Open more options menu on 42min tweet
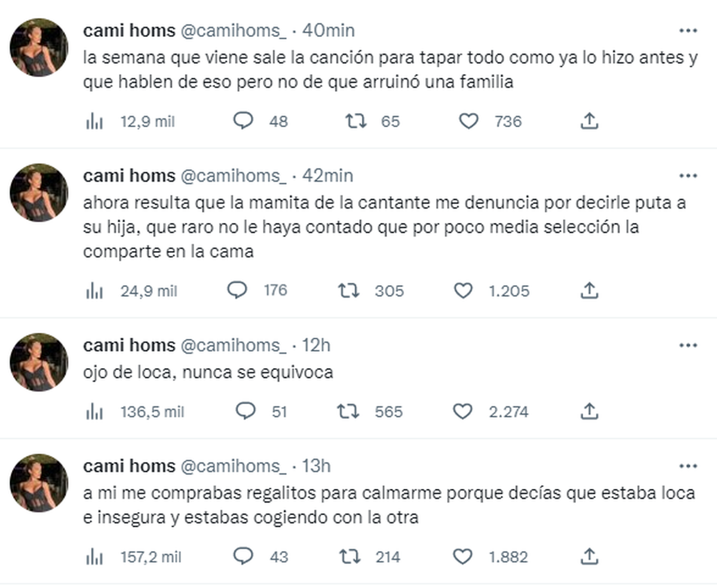This screenshot has height=588, width=717. pos(688,176)
